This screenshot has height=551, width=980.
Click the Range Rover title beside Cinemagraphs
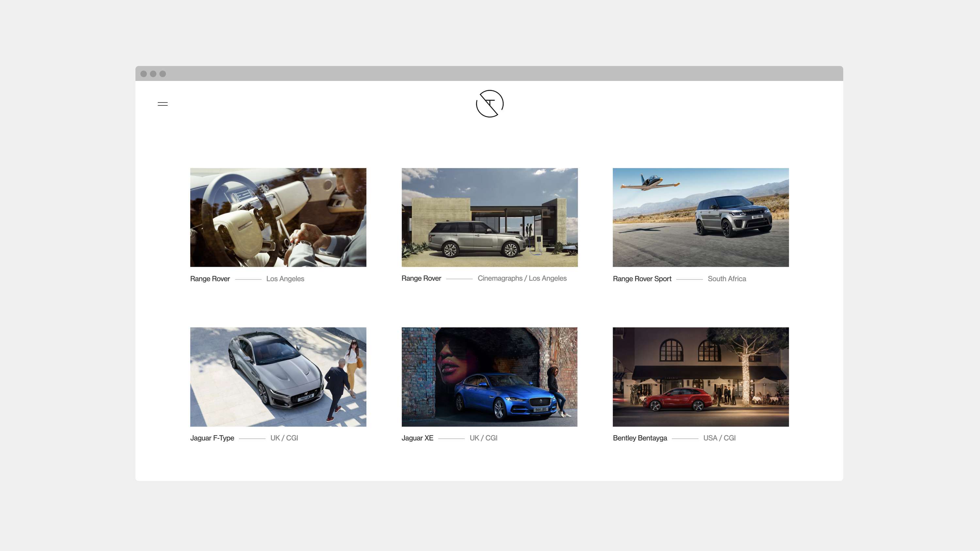click(x=421, y=278)
